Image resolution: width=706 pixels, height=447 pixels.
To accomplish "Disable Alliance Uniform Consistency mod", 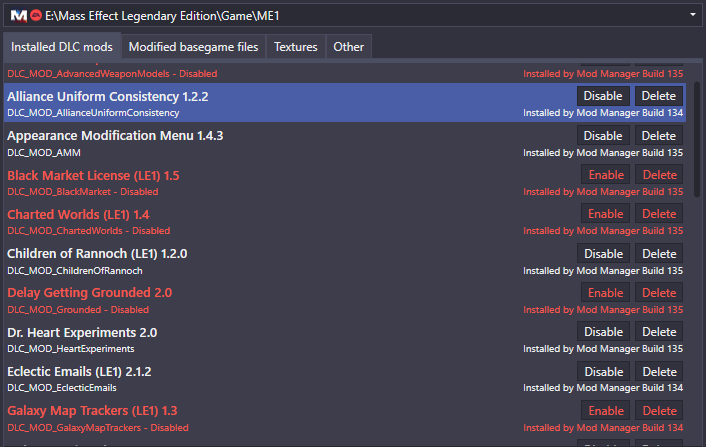I will 603,96.
